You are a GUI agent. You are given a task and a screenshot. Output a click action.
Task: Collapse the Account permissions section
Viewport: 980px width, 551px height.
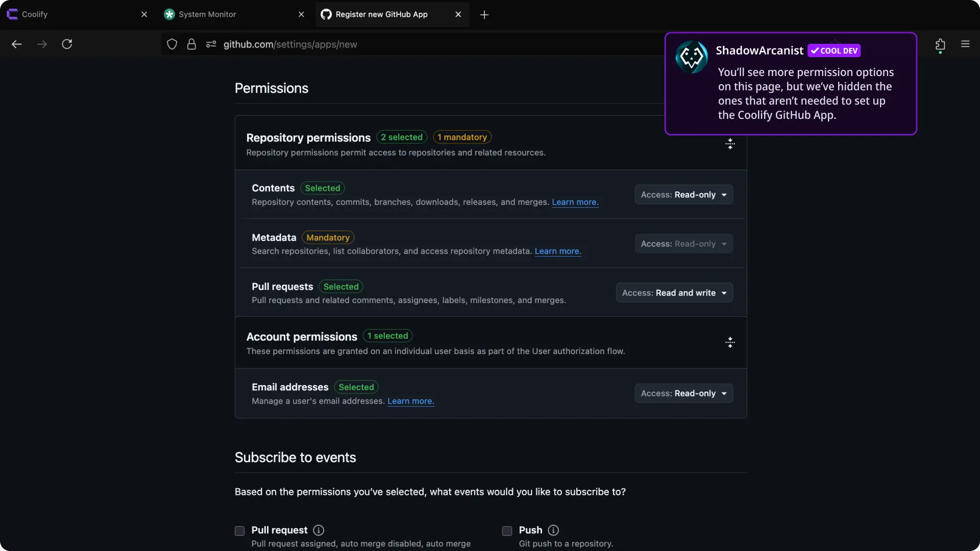click(x=730, y=342)
